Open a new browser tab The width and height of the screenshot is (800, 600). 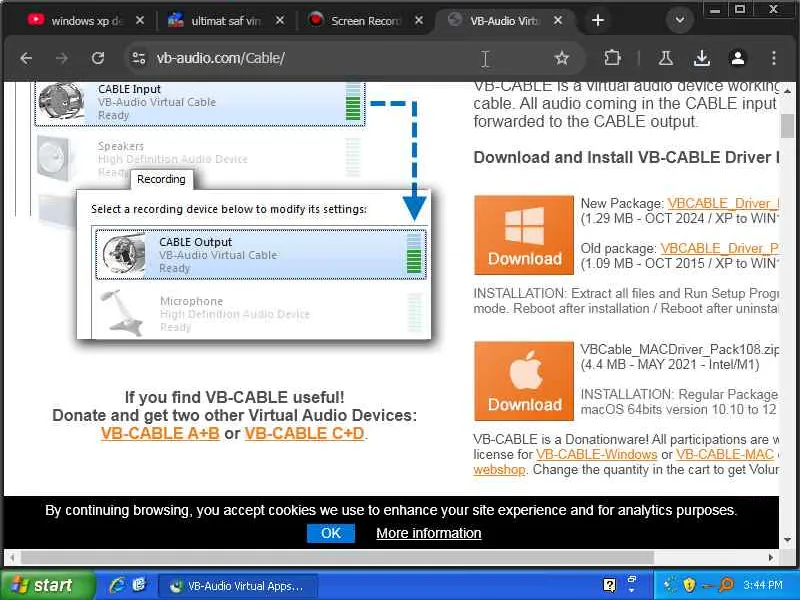click(x=598, y=20)
